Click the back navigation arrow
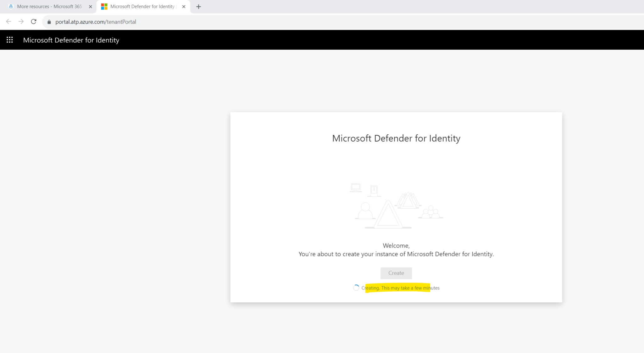This screenshot has width=644, height=353. tap(8, 21)
